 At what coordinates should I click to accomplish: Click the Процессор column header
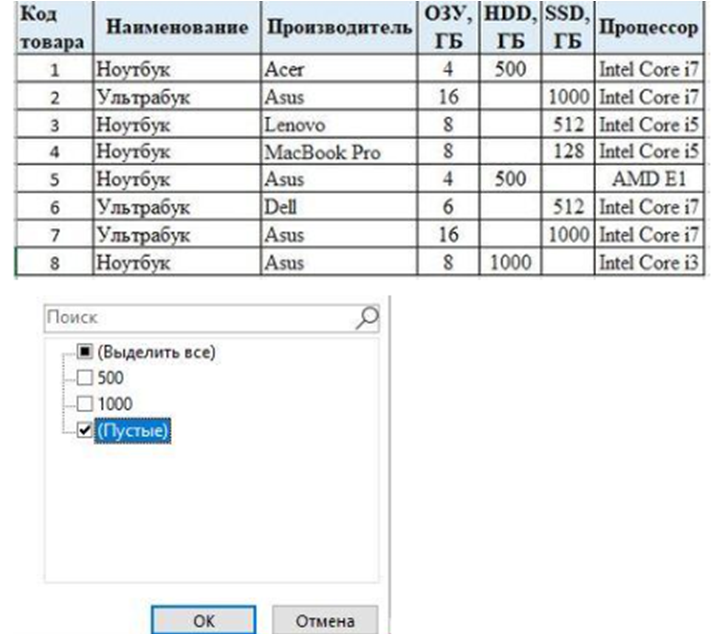click(x=647, y=28)
